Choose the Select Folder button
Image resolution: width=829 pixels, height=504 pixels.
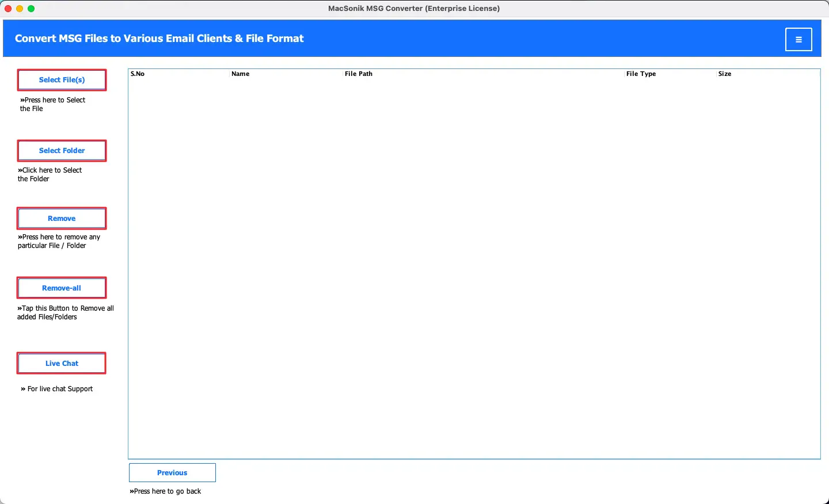pyautogui.click(x=62, y=151)
